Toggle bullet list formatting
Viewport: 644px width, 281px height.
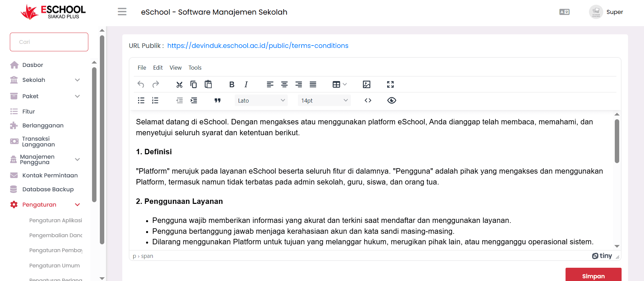point(141,100)
